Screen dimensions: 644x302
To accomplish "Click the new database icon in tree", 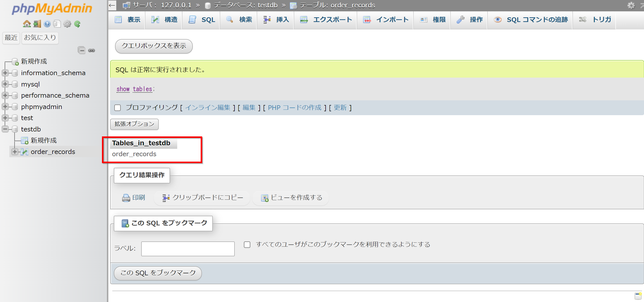I will coord(15,62).
